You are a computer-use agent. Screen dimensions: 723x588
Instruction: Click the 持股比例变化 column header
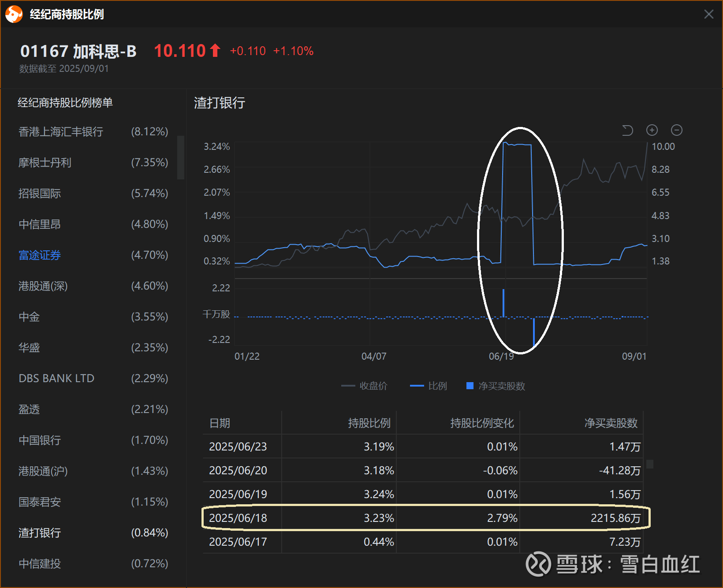click(x=482, y=423)
